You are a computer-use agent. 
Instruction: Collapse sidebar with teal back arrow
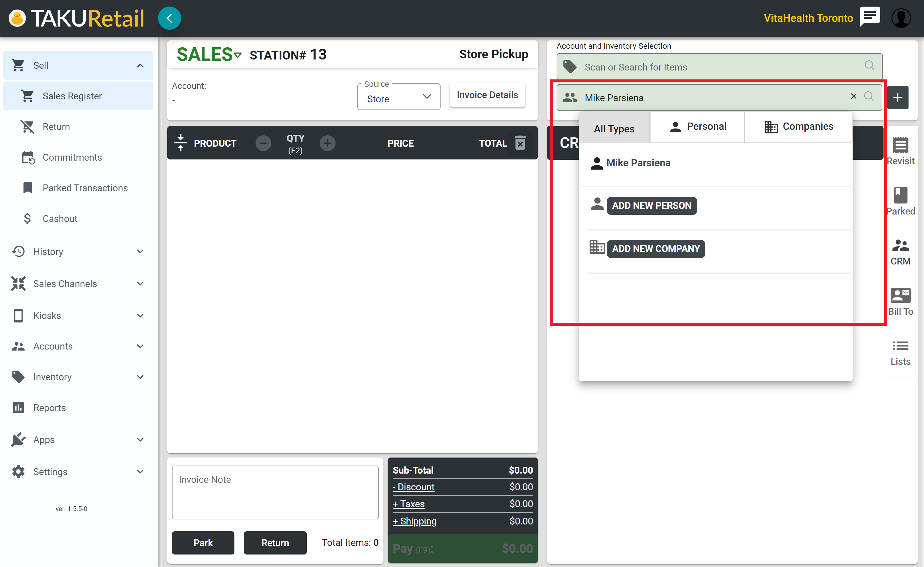pyautogui.click(x=170, y=18)
